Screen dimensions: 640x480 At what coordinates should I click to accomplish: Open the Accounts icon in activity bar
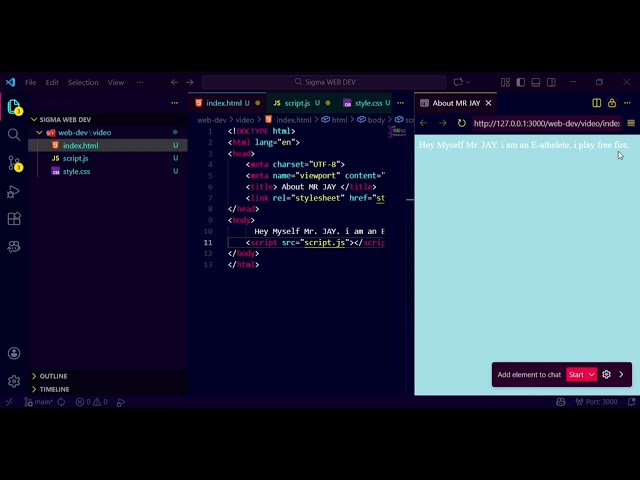click(14, 353)
